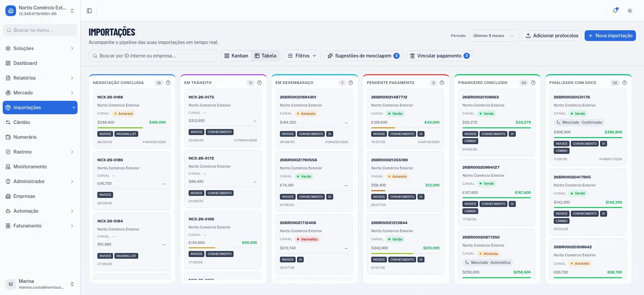This screenshot has width=644, height=295.
Task: Click the Numerário wallet icon
Action: click(8, 137)
